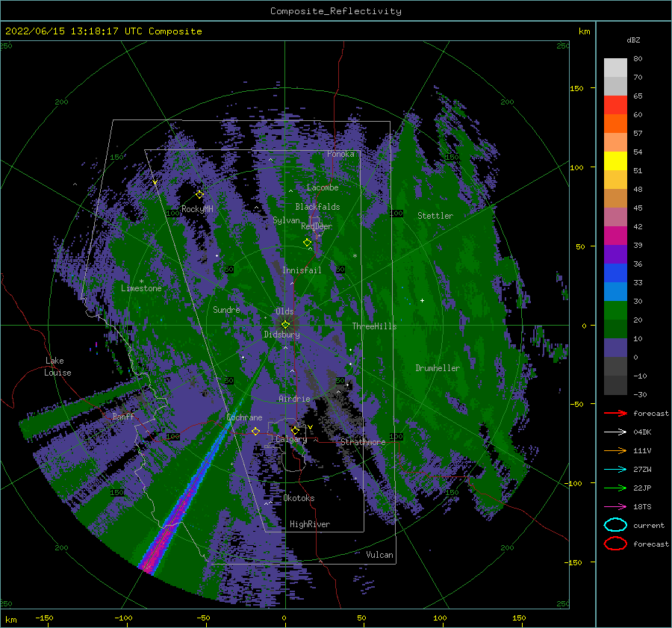The image size is (672, 628).
Task: Choose the magenta 18TS arrow legend entry
Action: [x=615, y=506]
